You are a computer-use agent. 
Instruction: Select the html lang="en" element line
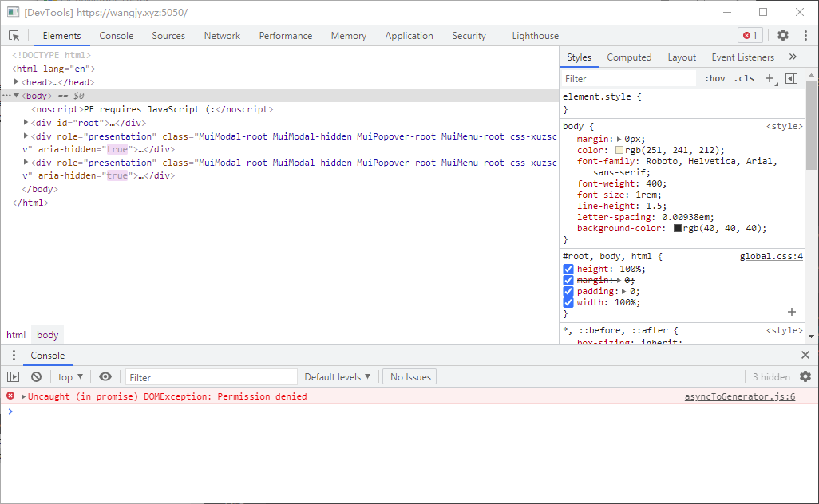coord(53,69)
